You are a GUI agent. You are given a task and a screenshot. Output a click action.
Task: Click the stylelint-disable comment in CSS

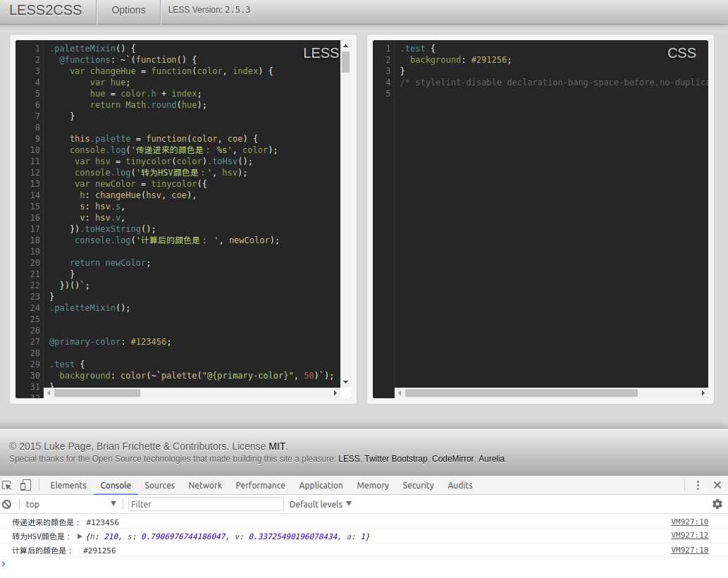(x=554, y=82)
